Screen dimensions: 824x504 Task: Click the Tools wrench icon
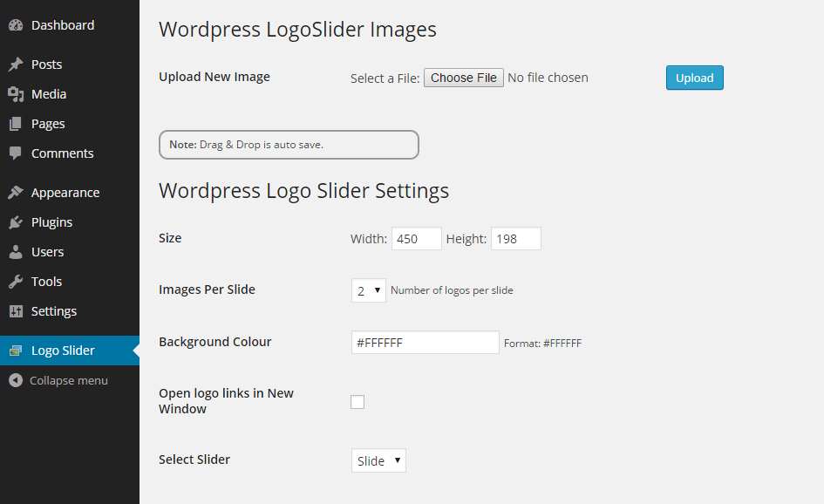coord(16,281)
